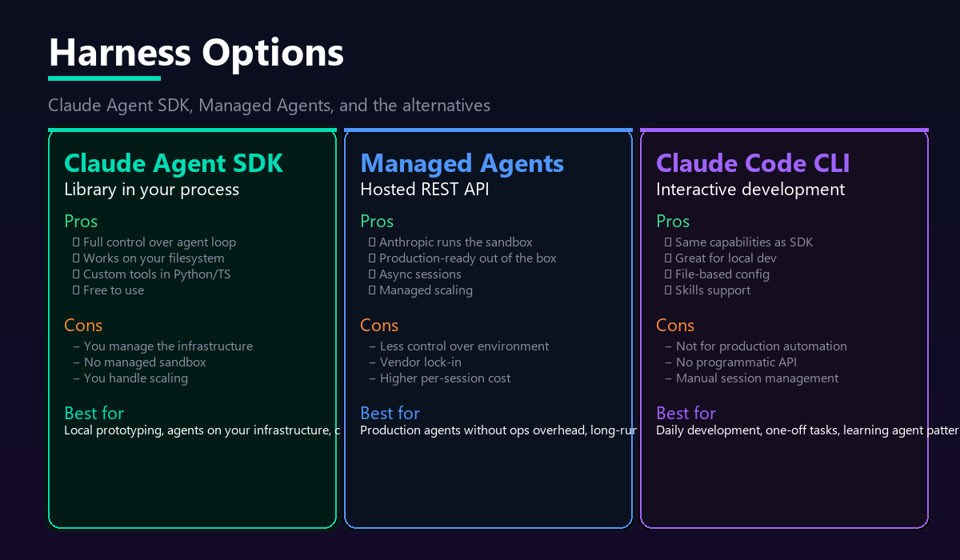Select 'Skills support' item

[x=708, y=290]
